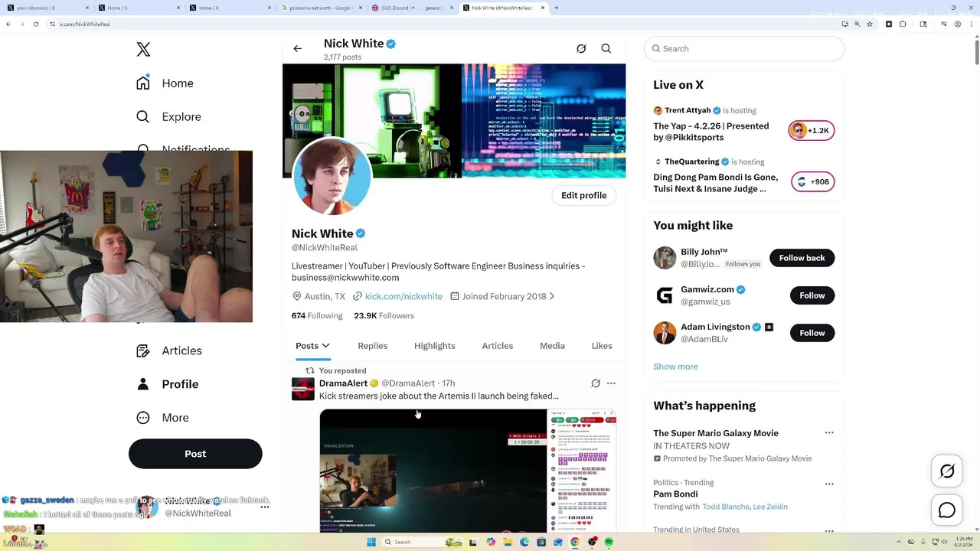Open the floating Messages chat button

point(947,510)
